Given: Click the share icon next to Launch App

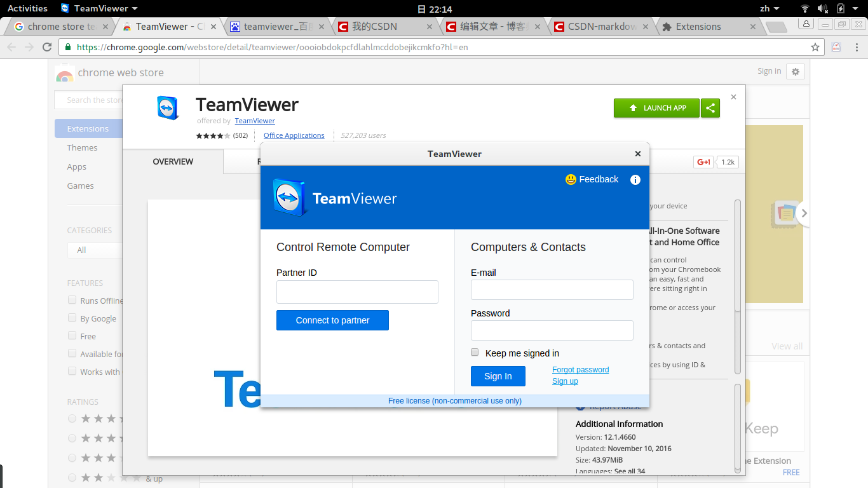Looking at the screenshot, I should pyautogui.click(x=710, y=108).
